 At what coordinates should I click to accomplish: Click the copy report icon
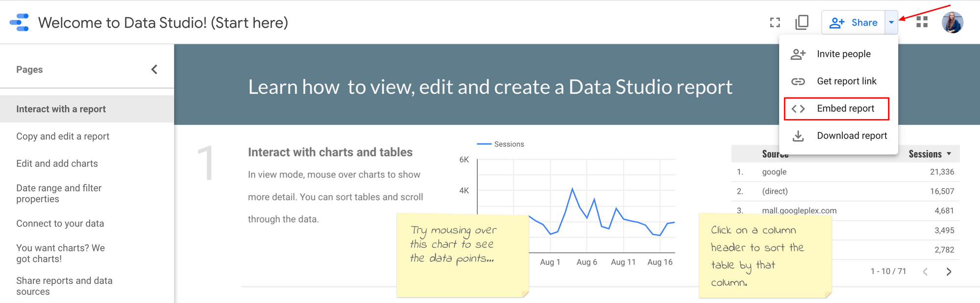[x=802, y=23]
